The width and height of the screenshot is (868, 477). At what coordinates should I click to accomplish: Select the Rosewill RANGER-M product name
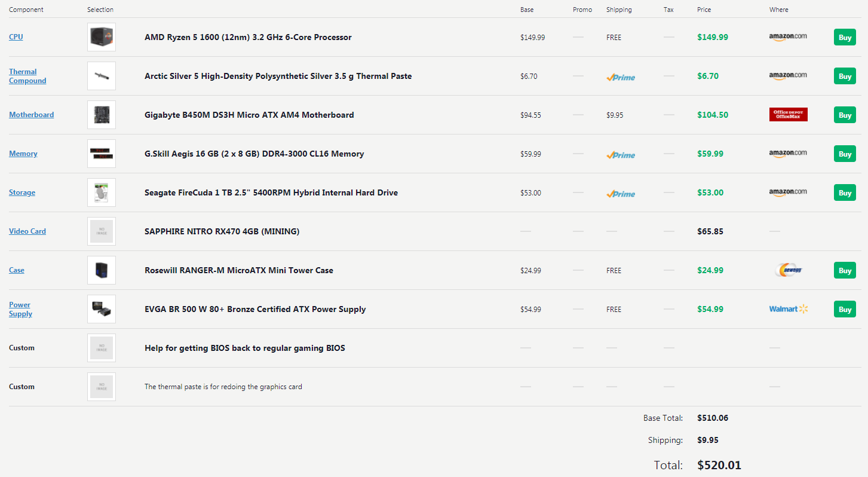239,270
